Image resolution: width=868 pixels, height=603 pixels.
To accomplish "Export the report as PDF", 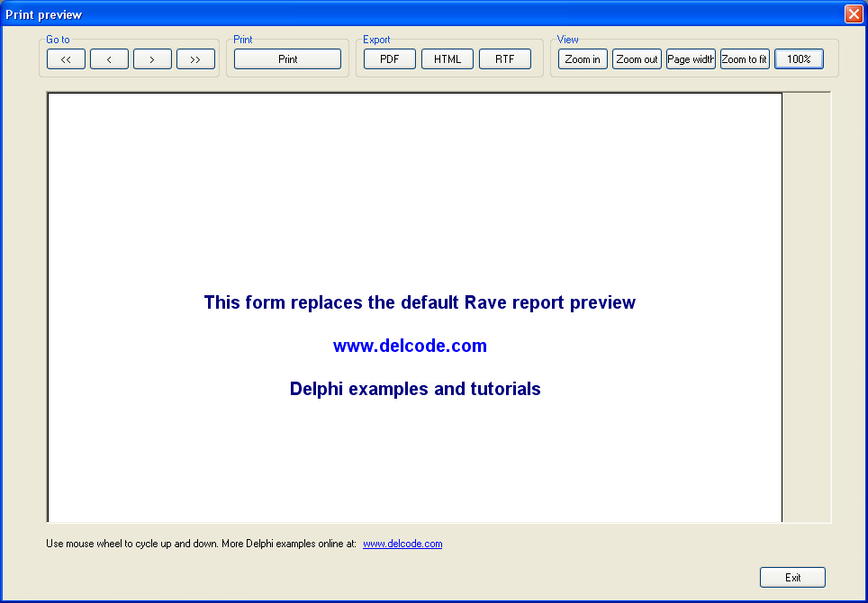I will (x=390, y=59).
